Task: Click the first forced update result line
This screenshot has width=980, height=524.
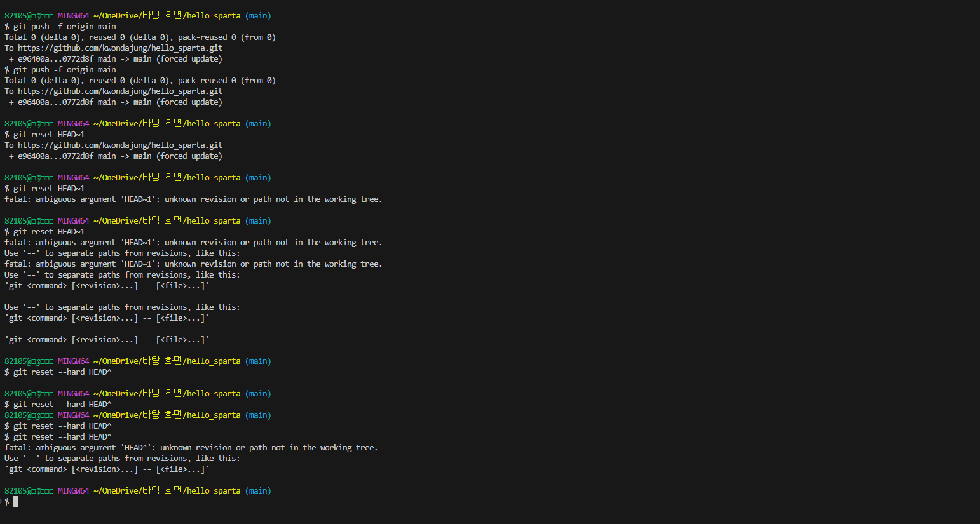Action: tap(116, 59)
